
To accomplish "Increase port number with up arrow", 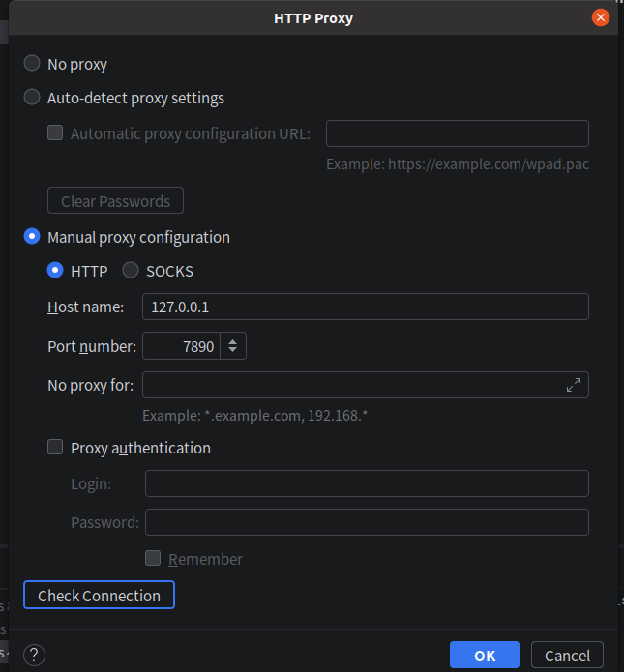I will tap(232, 341).
